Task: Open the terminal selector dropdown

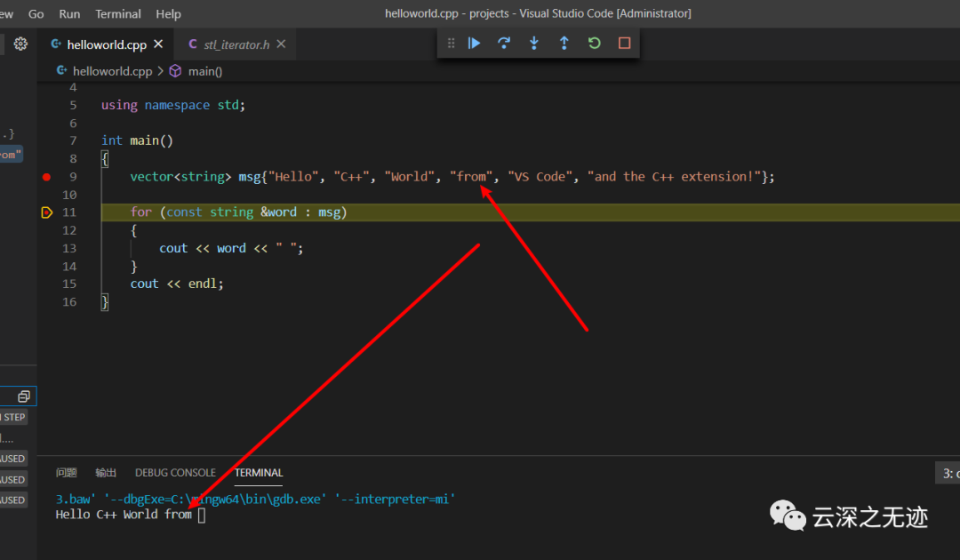Action: point(948,473)
